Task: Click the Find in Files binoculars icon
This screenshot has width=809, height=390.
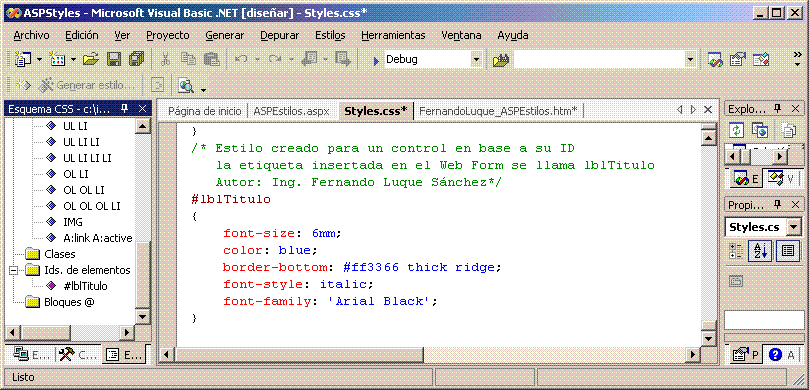Action: pyautogui.click(x=500, y=60)
